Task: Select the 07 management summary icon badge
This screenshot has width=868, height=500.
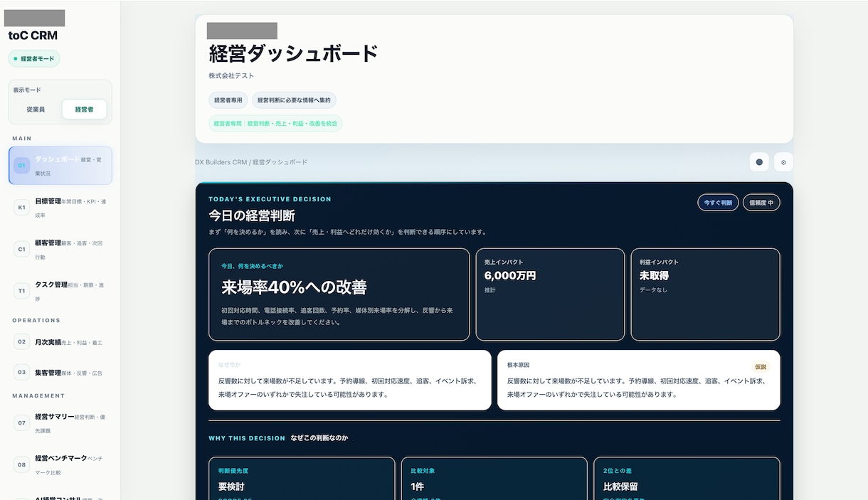Action: [22, 422]
